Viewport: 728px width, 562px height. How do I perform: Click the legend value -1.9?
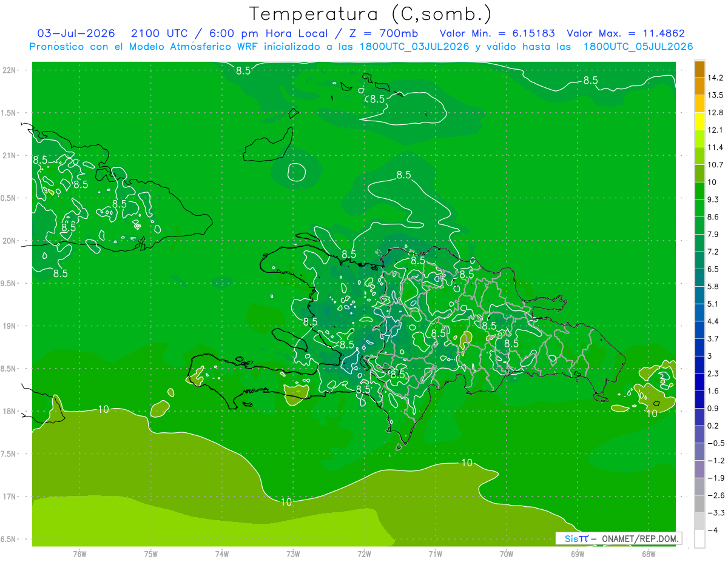pyautogui.click(x=716, y=478)
